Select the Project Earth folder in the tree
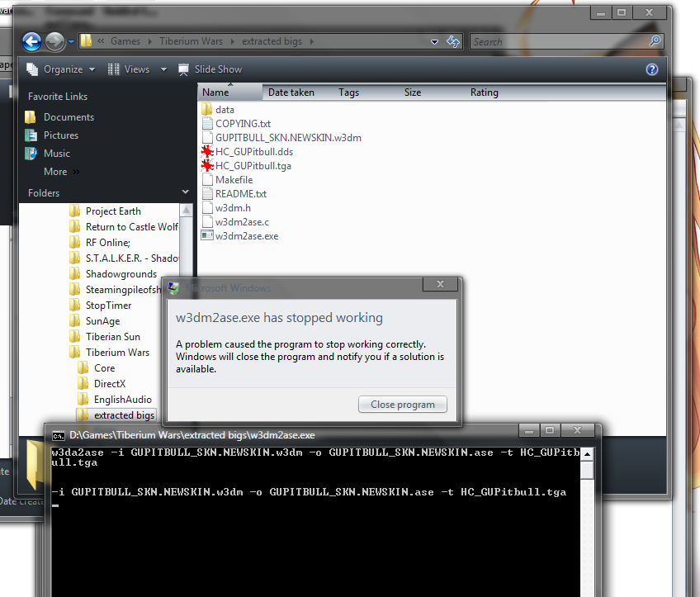The width and height of the screenshot is (700, 597). [x=106, y=211]
